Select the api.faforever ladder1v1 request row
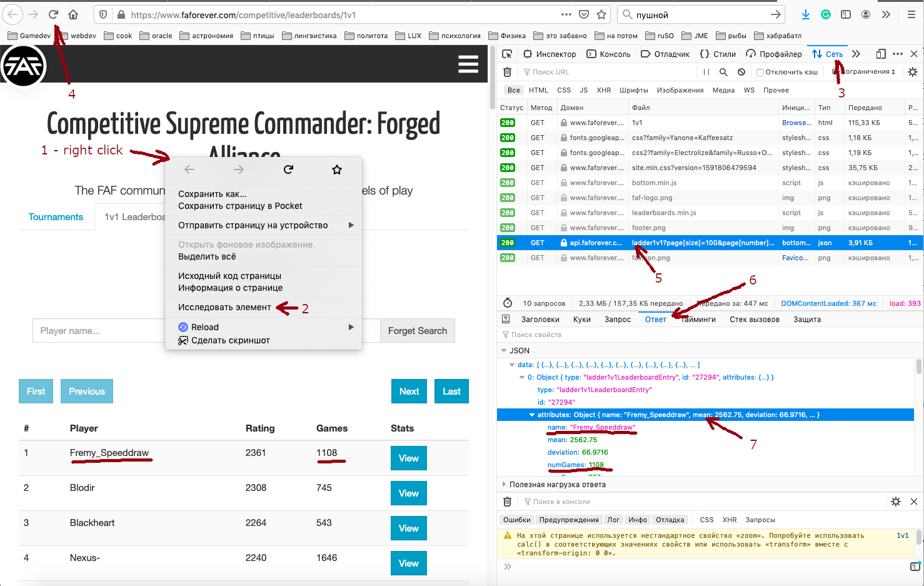 coord(710,243)
